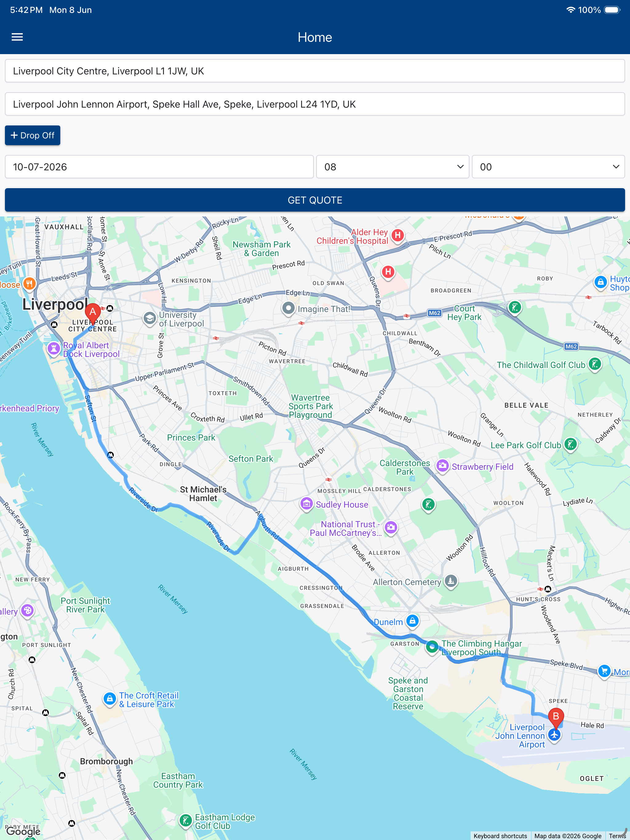This screenshot has height=840, width=630.
Task: Tap the Allerton Cemetery marker
Action: 451,581
